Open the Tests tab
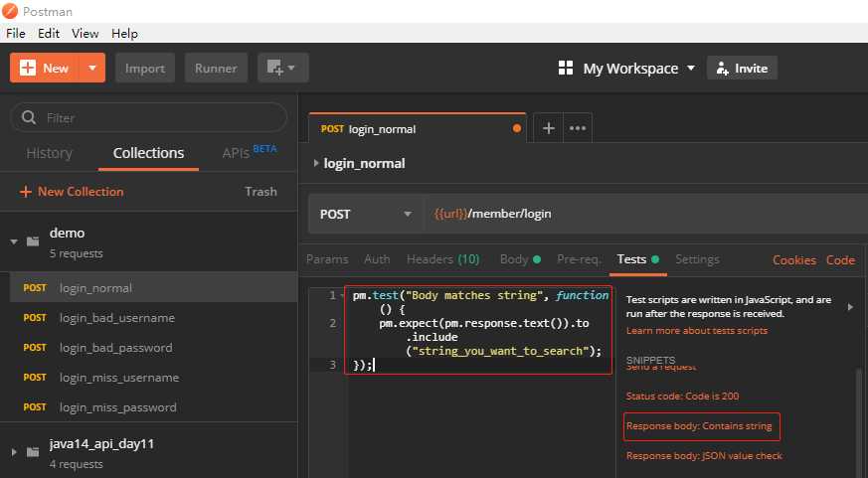 pyautogui.click(x=637, y=259)
